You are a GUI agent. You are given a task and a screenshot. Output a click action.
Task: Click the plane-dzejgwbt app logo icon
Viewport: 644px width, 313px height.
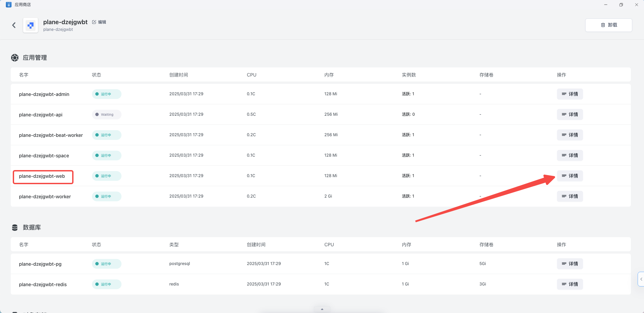31,25
